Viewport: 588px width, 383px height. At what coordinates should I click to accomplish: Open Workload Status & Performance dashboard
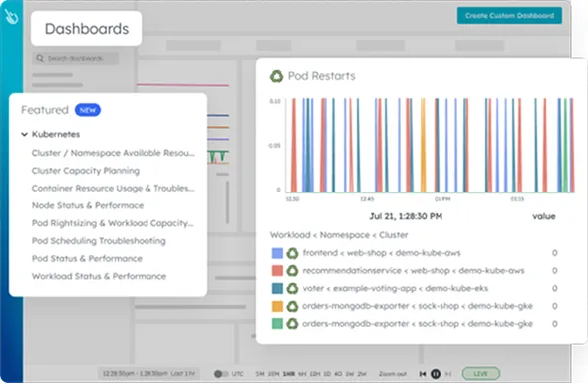pyautogui.click(x=99, y=276)
